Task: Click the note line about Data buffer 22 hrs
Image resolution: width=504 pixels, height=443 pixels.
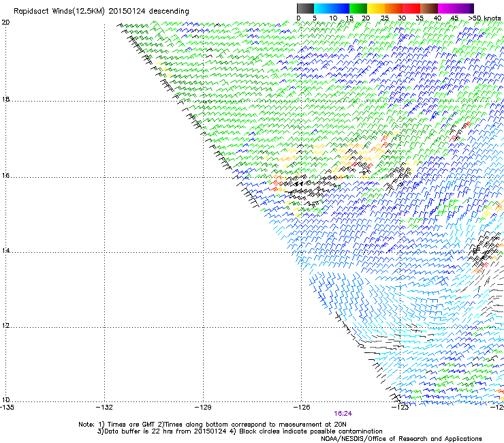Action: [240, 431]
